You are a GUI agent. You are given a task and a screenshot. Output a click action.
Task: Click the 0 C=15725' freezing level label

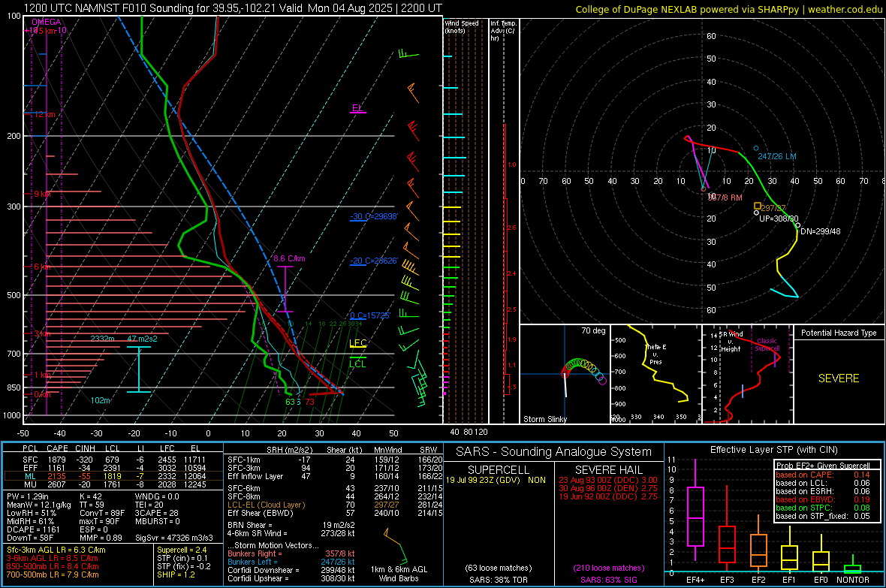(x=370, y=315)
